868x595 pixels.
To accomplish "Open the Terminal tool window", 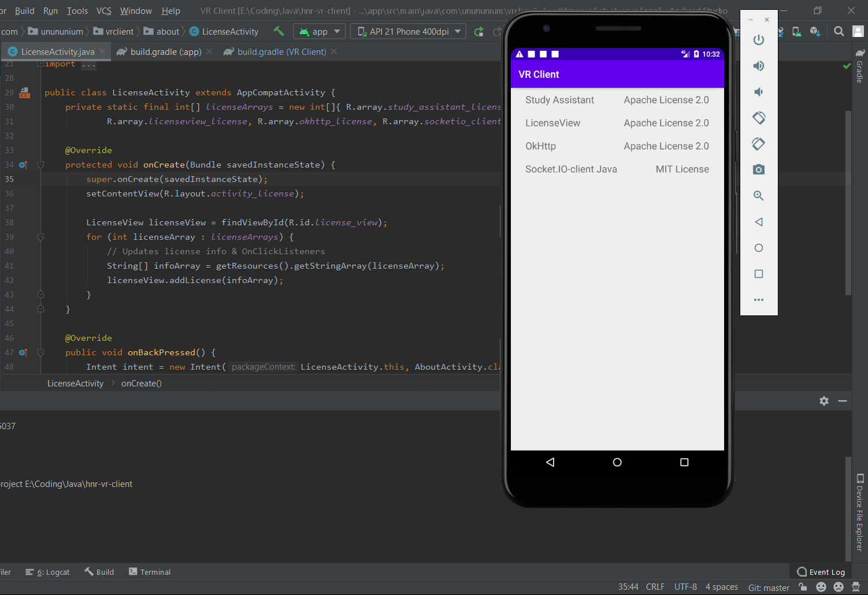I will click(150, 572).
